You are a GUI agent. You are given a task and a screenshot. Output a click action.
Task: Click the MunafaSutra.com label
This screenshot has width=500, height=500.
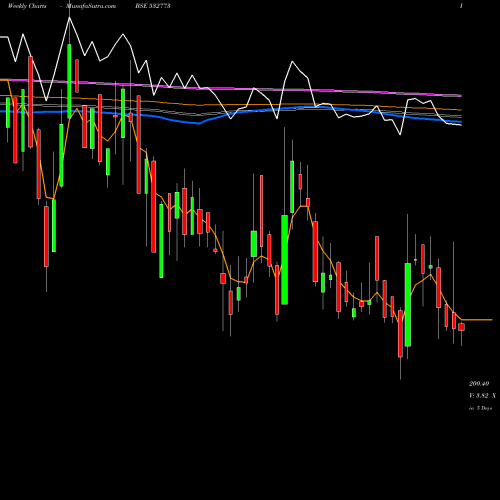coord(91,6)
